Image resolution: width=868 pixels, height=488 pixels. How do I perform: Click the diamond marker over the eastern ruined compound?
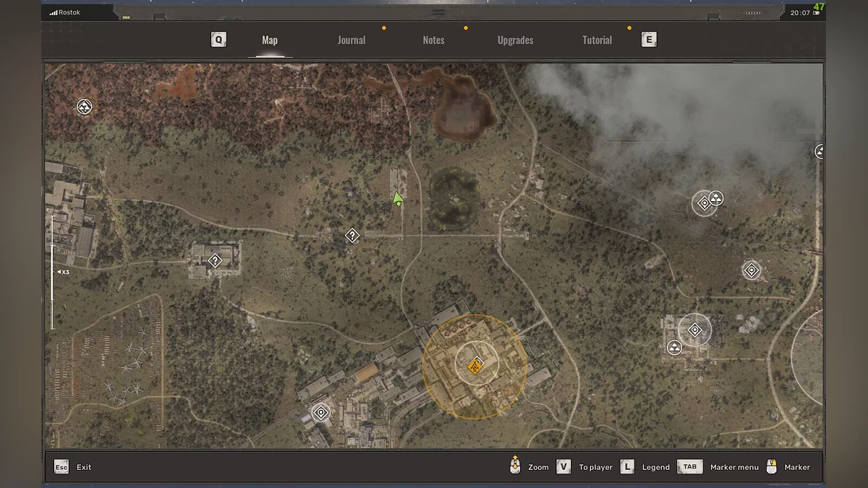pos(695,330)
